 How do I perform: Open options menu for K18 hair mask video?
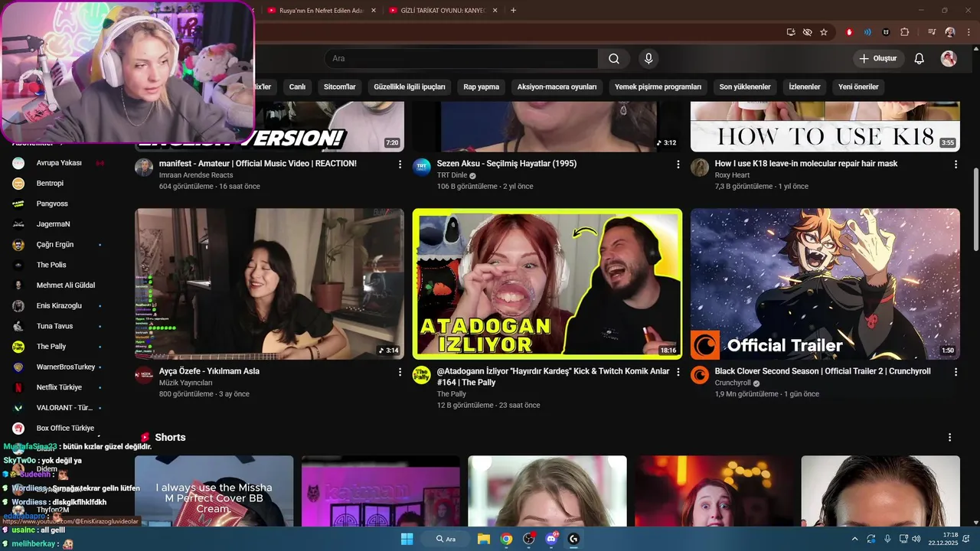pos(955,164)
